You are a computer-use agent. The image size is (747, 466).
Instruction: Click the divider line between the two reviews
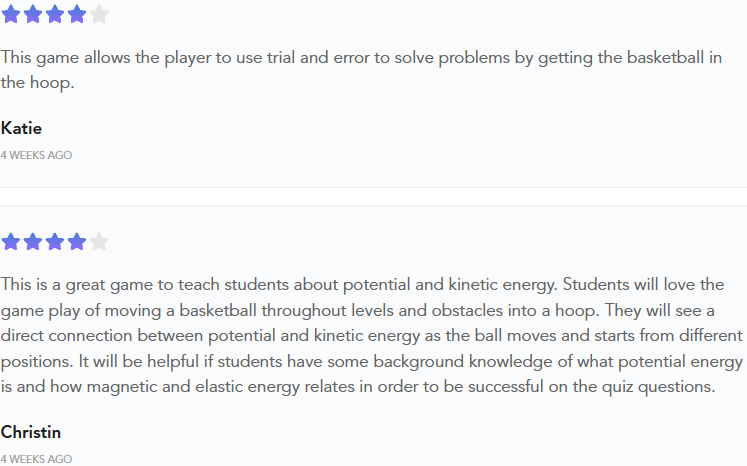click(373, 187)
